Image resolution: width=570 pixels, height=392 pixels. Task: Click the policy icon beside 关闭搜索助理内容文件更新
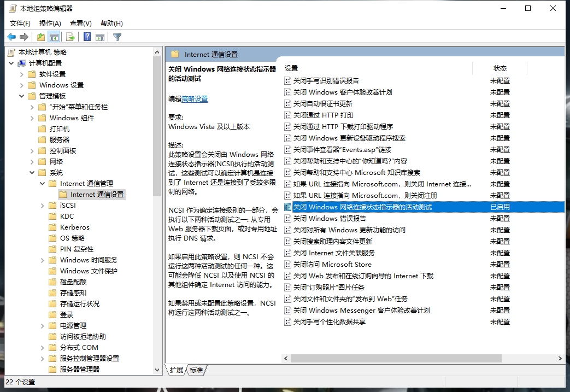point(287,242)
